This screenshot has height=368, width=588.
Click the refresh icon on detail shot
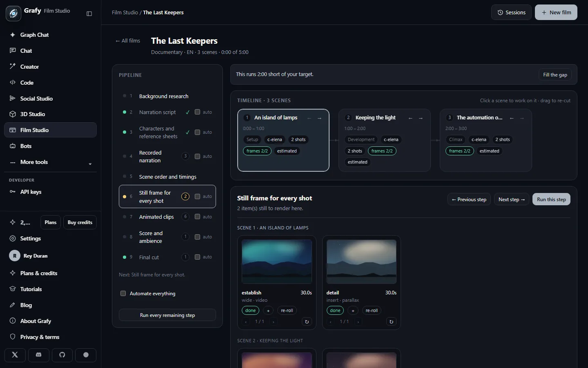391,322
